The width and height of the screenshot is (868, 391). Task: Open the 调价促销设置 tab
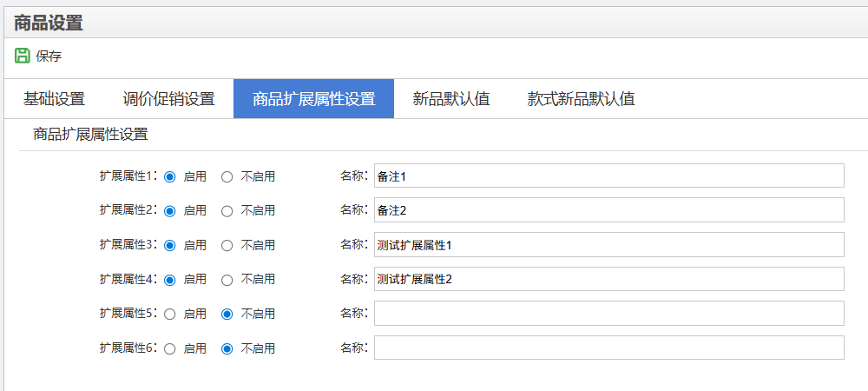pyautogui.click(x=168, y=99)
